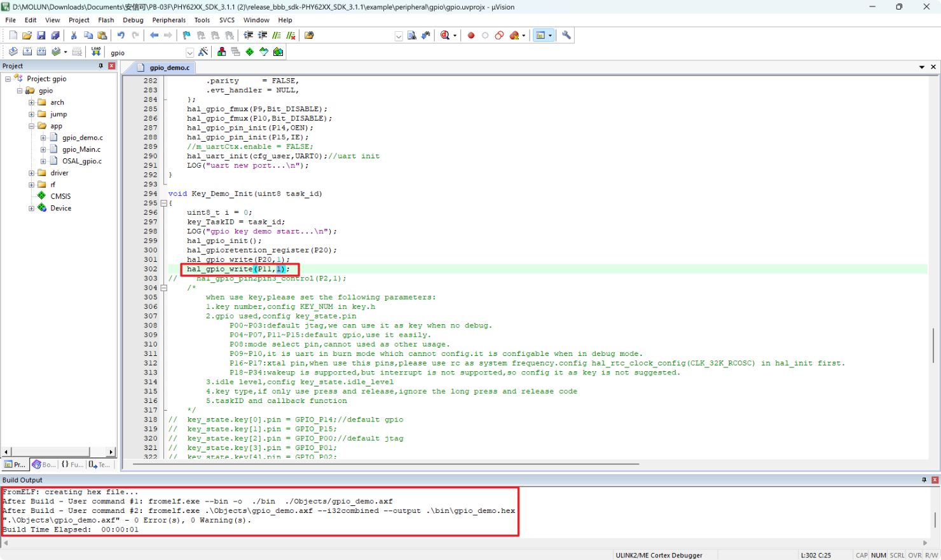Image resolution: width=941 pixels, height=560 pixels.
Task: Indent the selected lines
Action: pos(249,36)
